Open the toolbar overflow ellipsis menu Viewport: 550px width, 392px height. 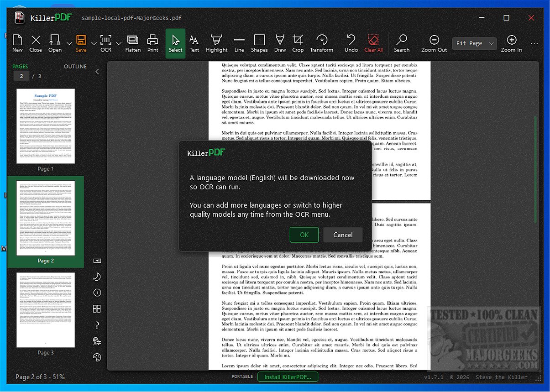pos(534,44)
